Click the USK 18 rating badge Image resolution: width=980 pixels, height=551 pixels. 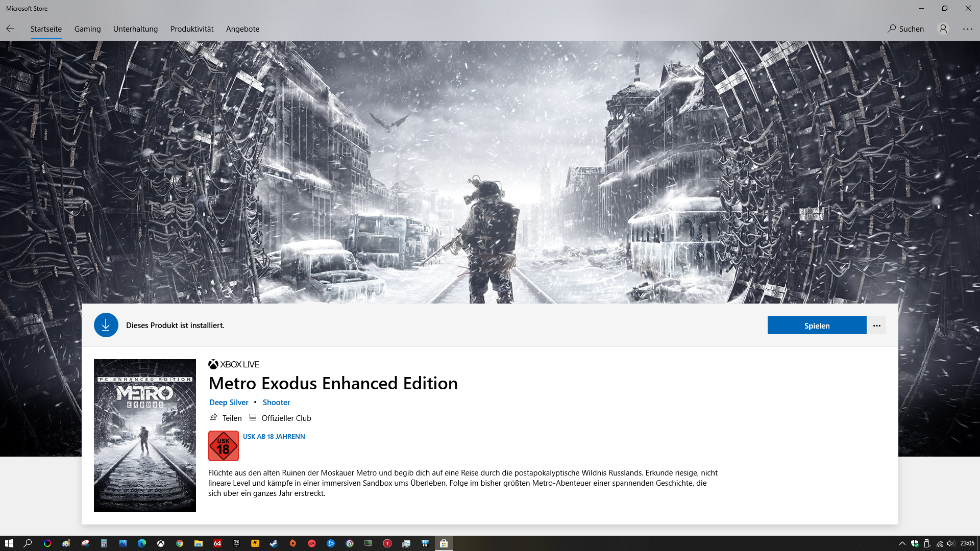coord(223,445)
